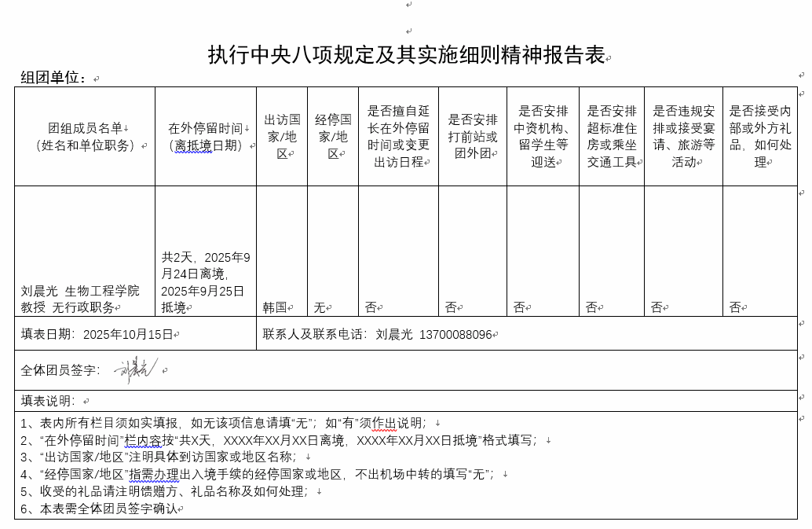Click the document title heading text
The width and height of the screenshot is (812, 529).
pyautogui.click(x=406, y=55)
